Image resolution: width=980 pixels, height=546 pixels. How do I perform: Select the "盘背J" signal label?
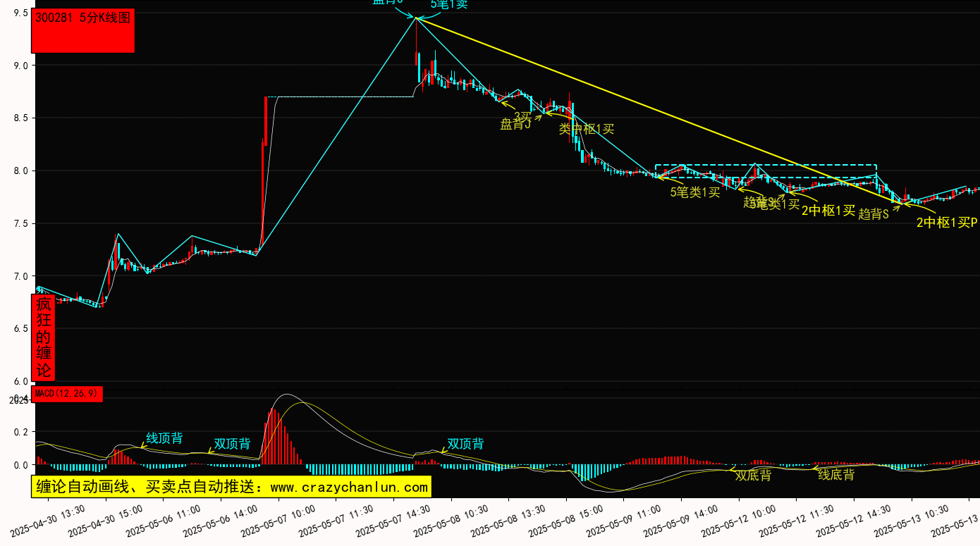coord(515,125)
